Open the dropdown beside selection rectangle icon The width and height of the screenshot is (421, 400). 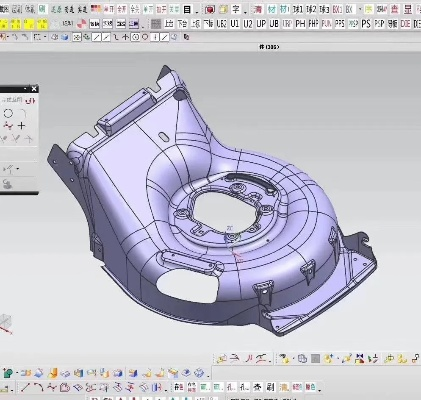tap(45, 37)
